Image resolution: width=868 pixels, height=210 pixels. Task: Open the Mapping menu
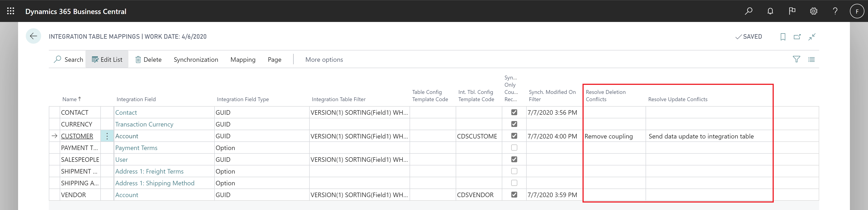point(243,59)
